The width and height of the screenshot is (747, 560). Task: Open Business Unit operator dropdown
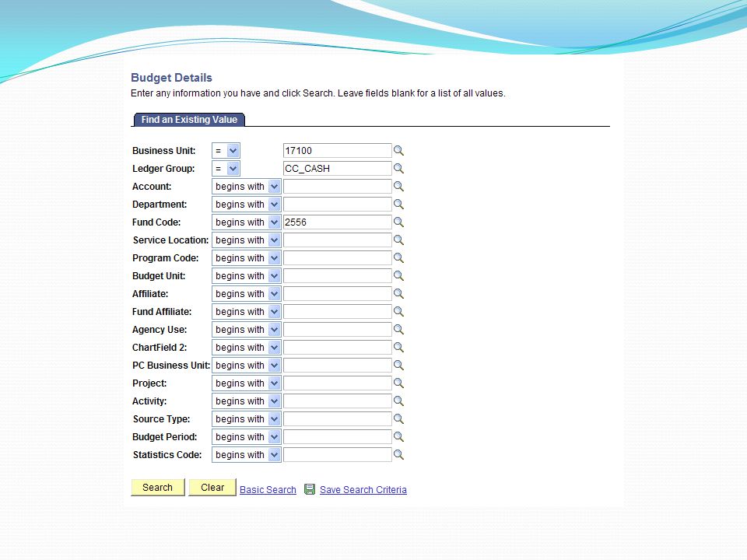pos(226,150)
